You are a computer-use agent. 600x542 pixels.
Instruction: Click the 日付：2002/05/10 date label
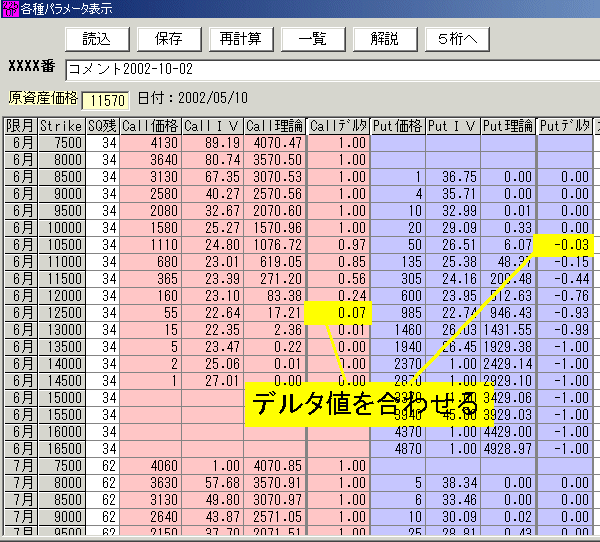coord(192,98)
